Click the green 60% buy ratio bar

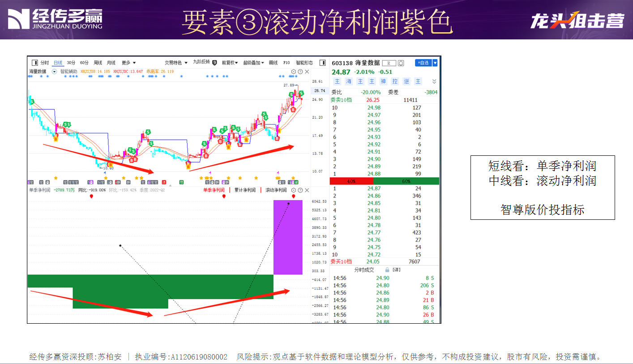point(406,181)
